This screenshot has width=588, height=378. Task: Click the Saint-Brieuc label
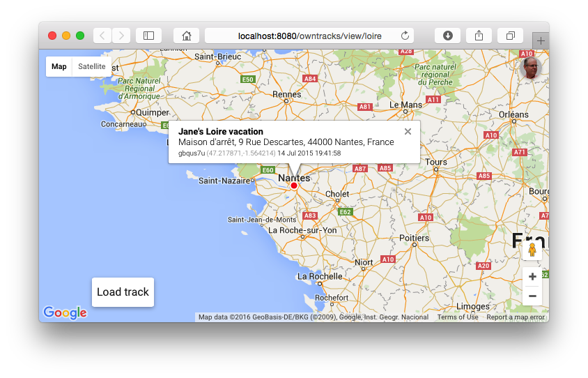pos(217,56)
